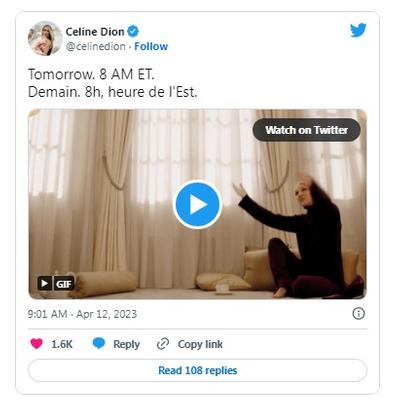Like the tweet with the heart icon
This screenshot has height=407, width=400.
tap(37, 344)
